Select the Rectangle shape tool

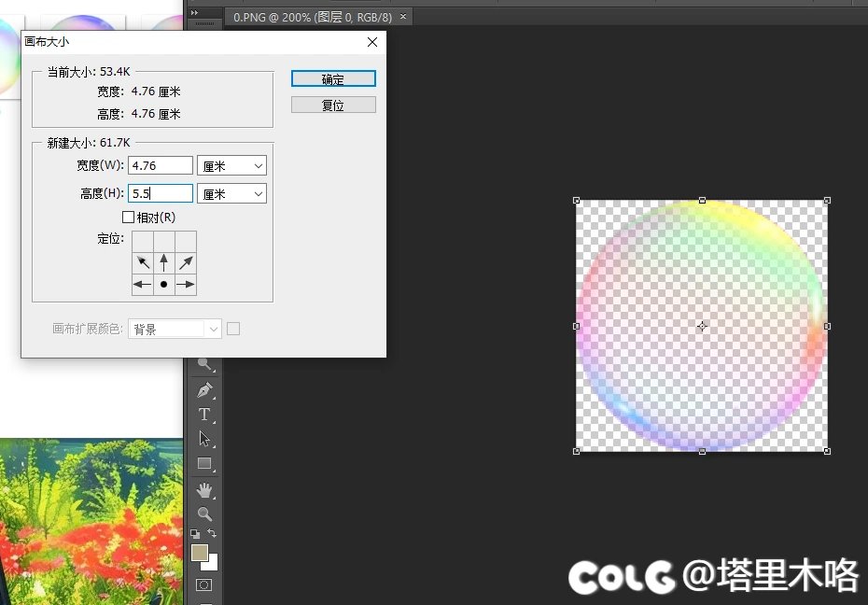pyautogui.click(x=204, y=464)
